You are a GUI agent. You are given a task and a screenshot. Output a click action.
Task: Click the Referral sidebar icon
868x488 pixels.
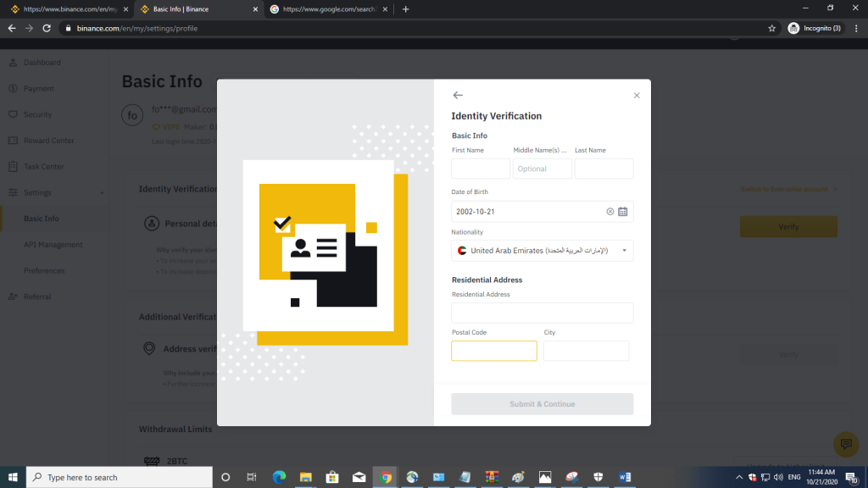[13, 297]
